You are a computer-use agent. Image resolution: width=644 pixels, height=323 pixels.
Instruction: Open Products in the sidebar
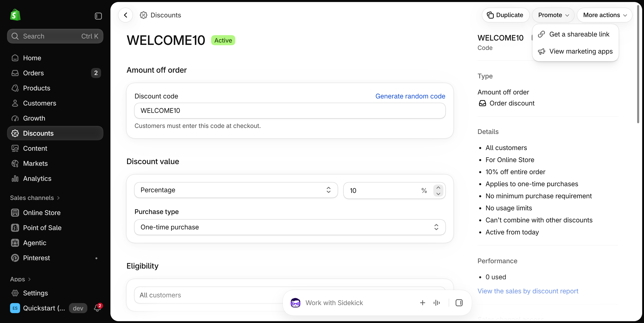click(x=55, y=88)
